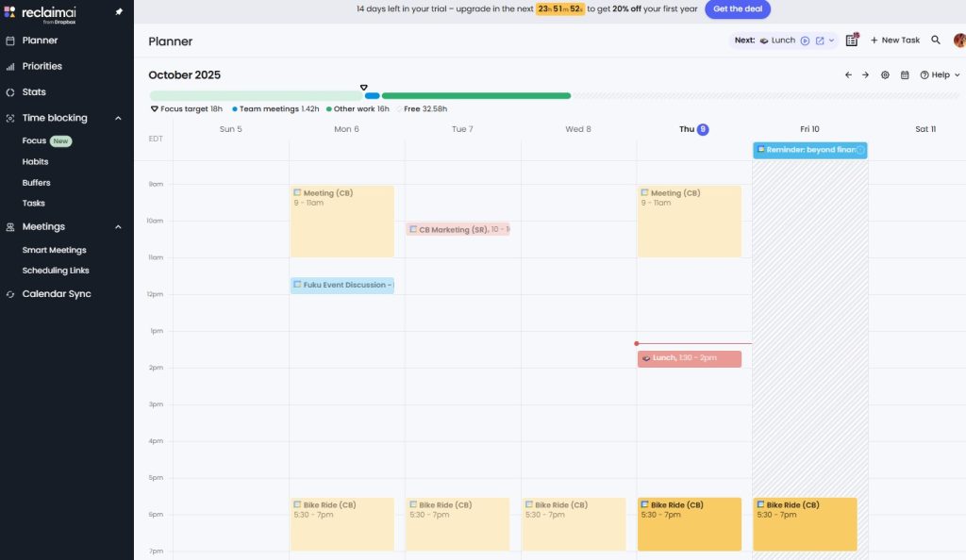The height and width of the screenshot is (560, 966).
Task: Go to previous week with left arrow
Action: pyautogui.click(x=848, y=75)
